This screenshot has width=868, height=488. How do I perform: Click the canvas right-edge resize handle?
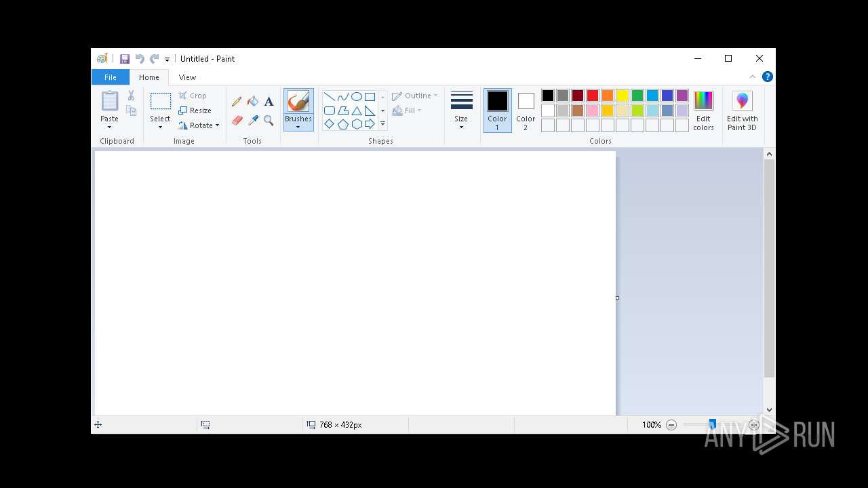(617, 298)
